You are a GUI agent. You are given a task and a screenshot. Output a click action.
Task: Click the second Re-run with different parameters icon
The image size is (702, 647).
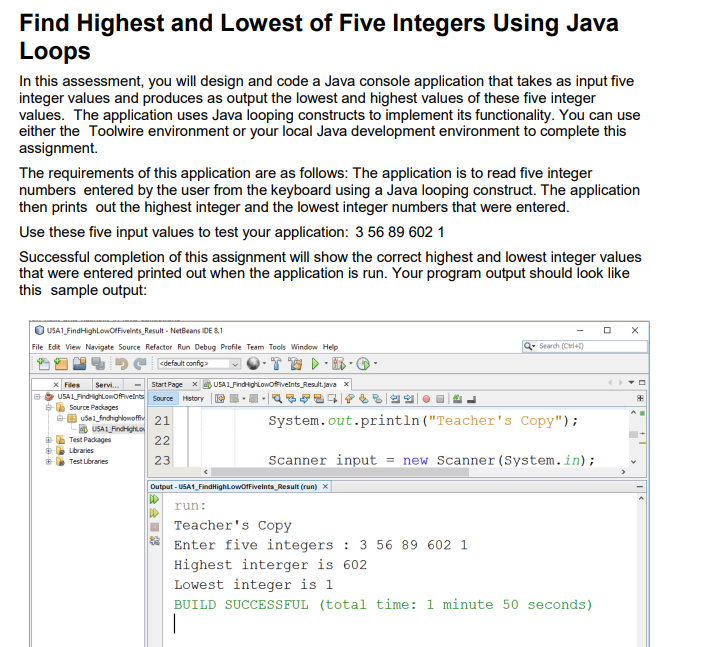[154, 513]
